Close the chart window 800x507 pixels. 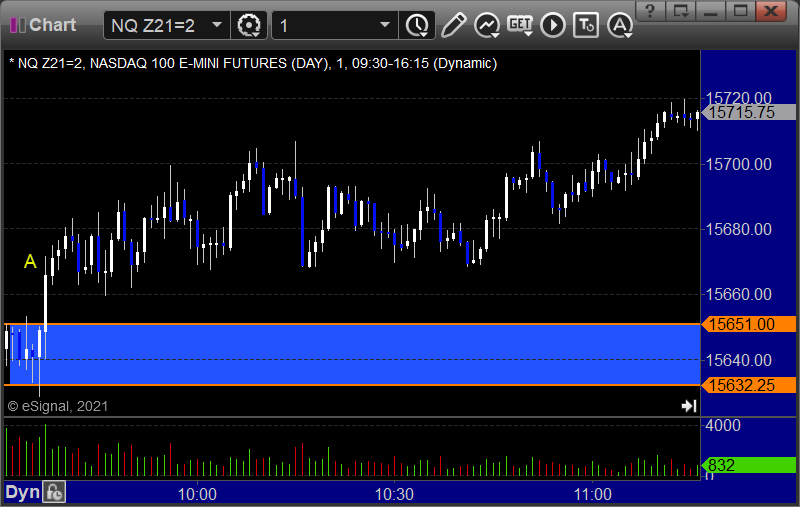[x=770, y=11]
